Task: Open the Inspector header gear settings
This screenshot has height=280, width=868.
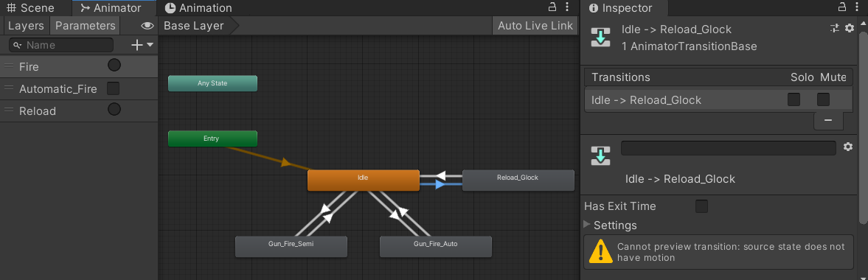Action: 850,28
